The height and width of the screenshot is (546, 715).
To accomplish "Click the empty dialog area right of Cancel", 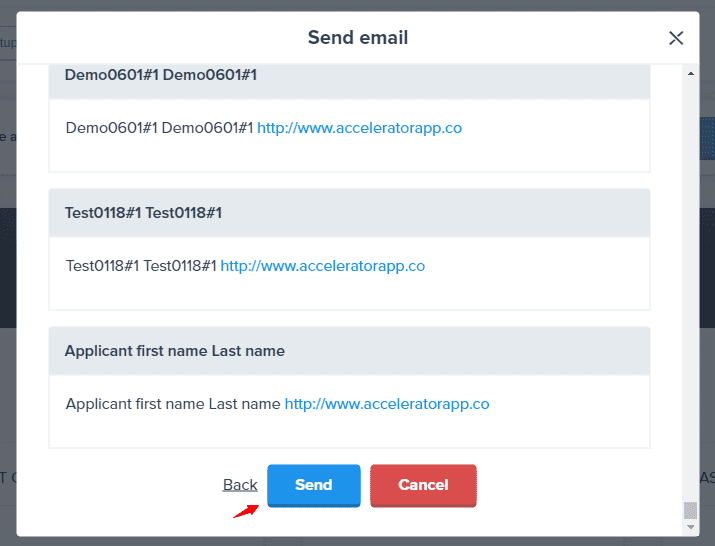I will (580, 485).
